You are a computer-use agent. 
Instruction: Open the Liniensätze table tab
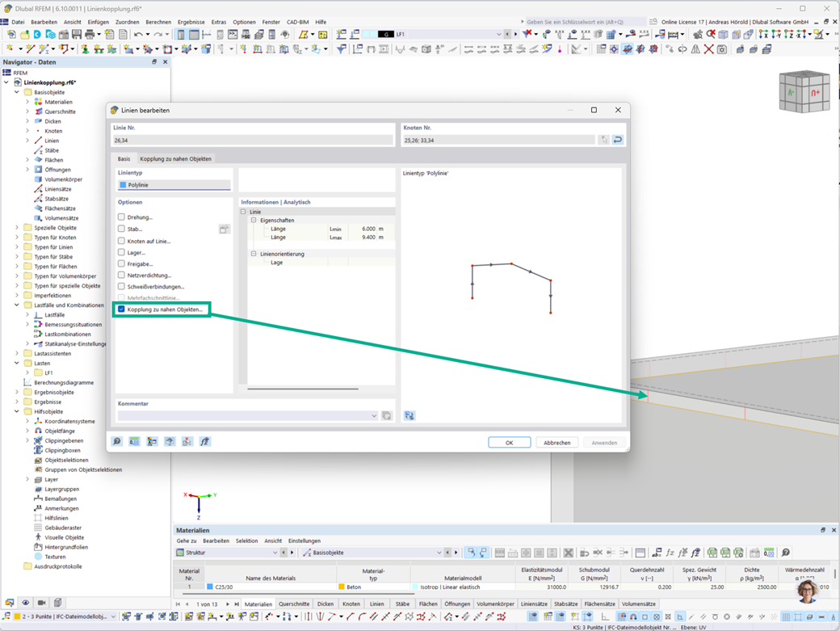(534, 604)
